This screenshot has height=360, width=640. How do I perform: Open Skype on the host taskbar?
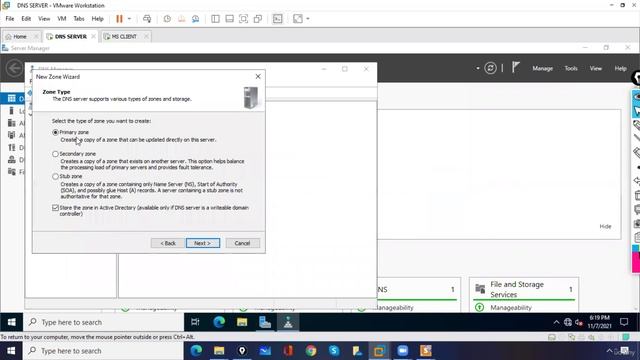[x=334, y=351]
